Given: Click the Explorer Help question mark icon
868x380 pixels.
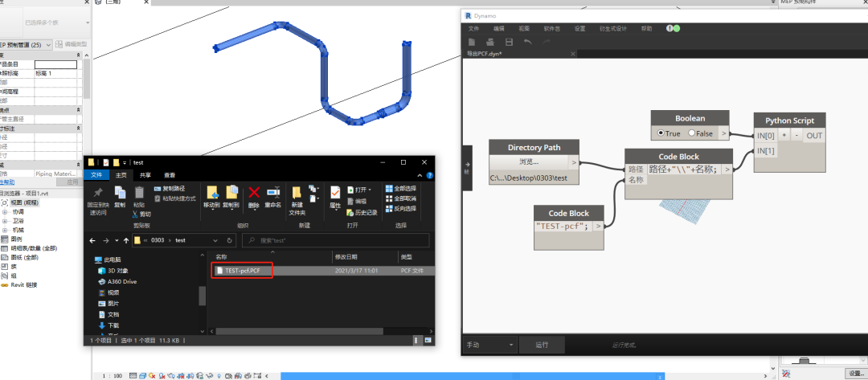Looking at the screenshot, I should [x=430, y=175].
